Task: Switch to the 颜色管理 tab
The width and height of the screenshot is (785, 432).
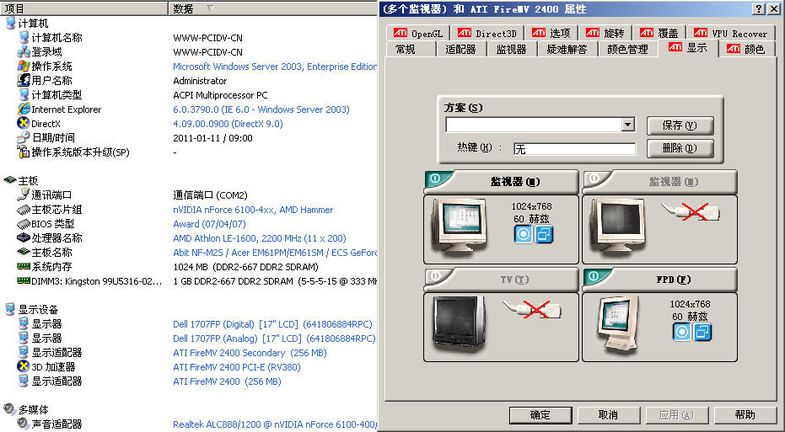Action: click(x=627, y=49)
